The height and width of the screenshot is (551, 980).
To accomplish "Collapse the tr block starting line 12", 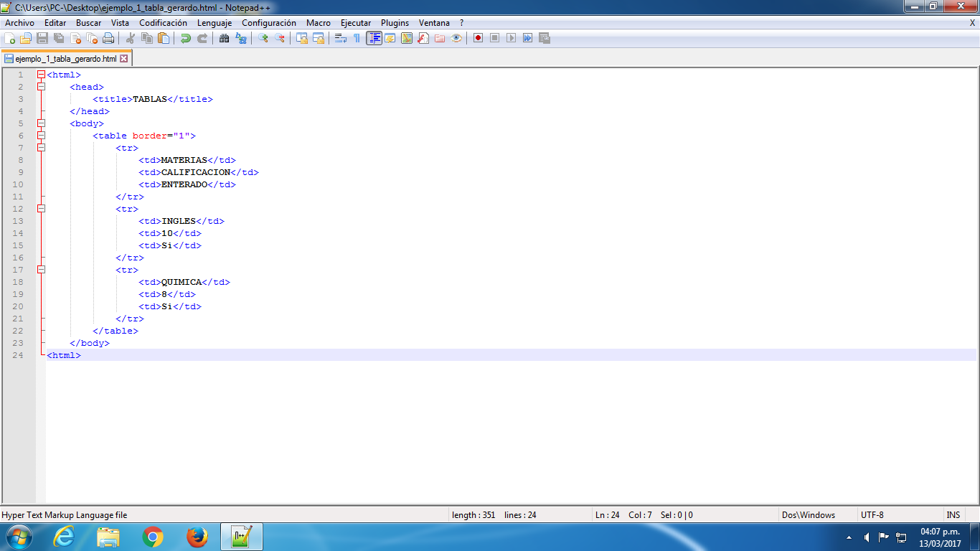I will (x=41, y=209).
